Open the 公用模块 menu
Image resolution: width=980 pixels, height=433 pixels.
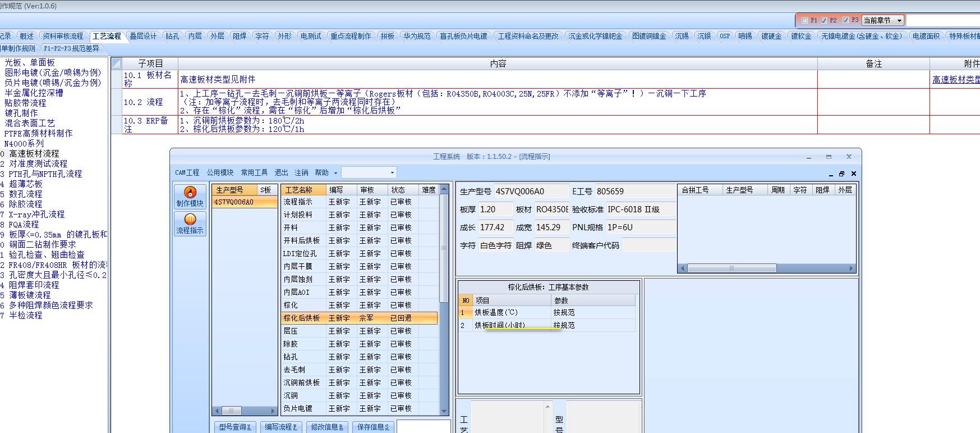click(220, 172)
